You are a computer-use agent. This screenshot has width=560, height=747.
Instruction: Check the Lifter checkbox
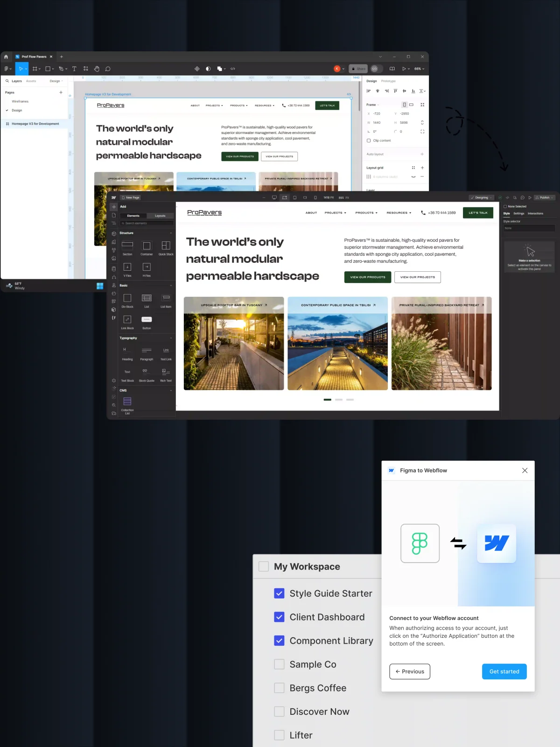[279, 735]
